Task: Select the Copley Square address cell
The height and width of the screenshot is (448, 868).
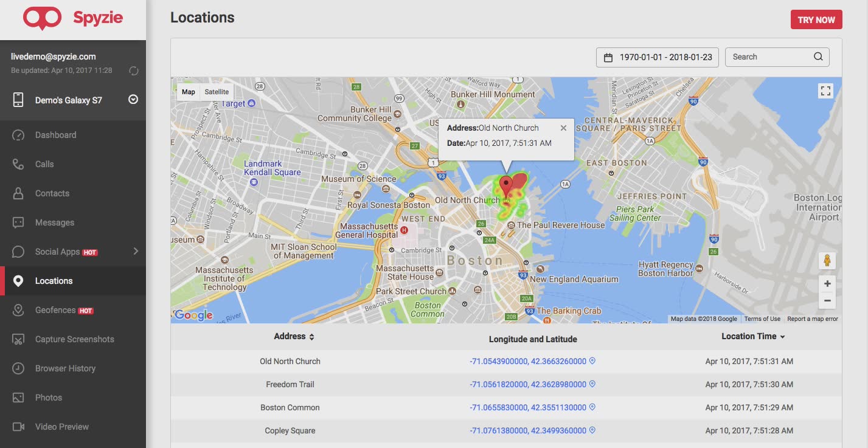Action: point(290,430)
